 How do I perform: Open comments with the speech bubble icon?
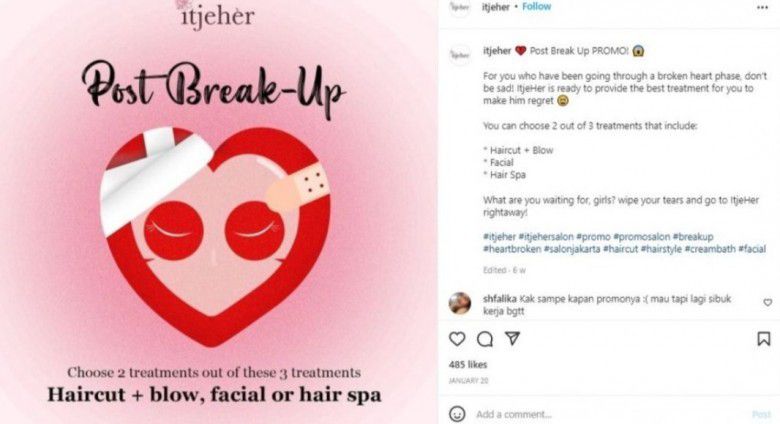click(485, 339)
